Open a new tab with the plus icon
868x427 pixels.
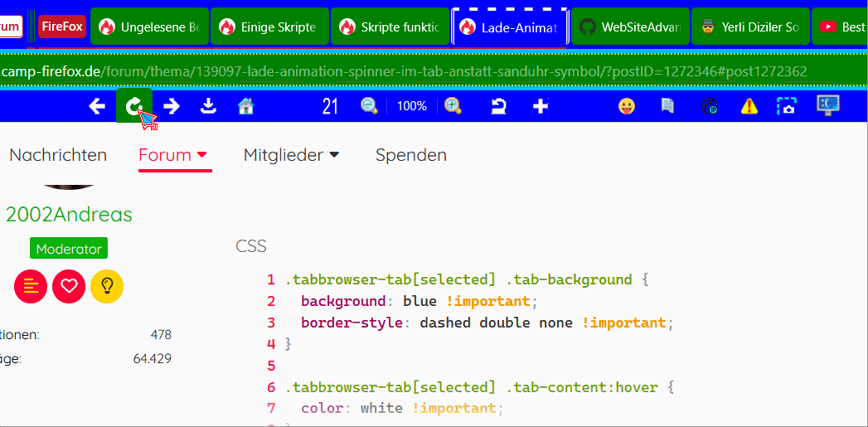pos(541,106)
